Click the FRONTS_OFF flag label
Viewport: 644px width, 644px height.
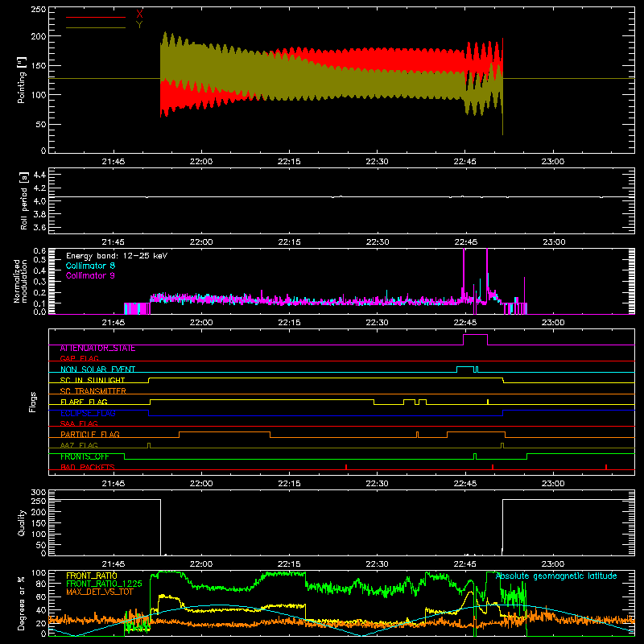[85, 456]
